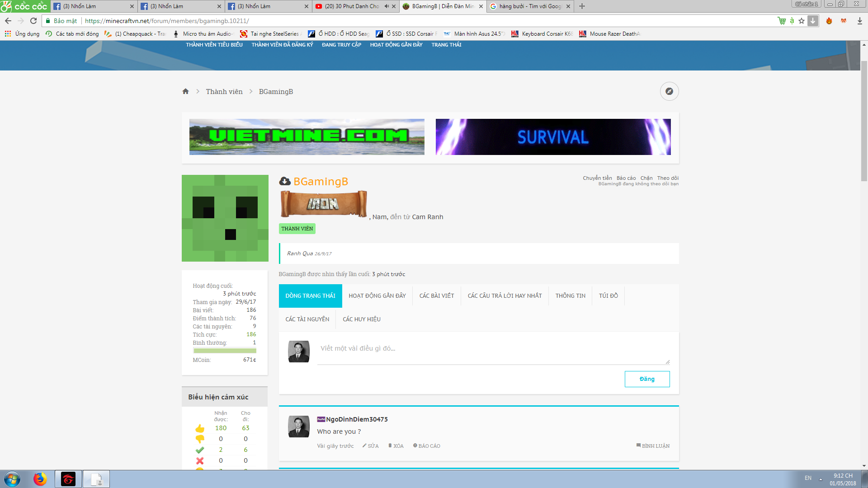Image resolution: width=868 pixels, height=488 pixels.
Task: Open Firefox from the taskbar
Action: coord(40,479)
